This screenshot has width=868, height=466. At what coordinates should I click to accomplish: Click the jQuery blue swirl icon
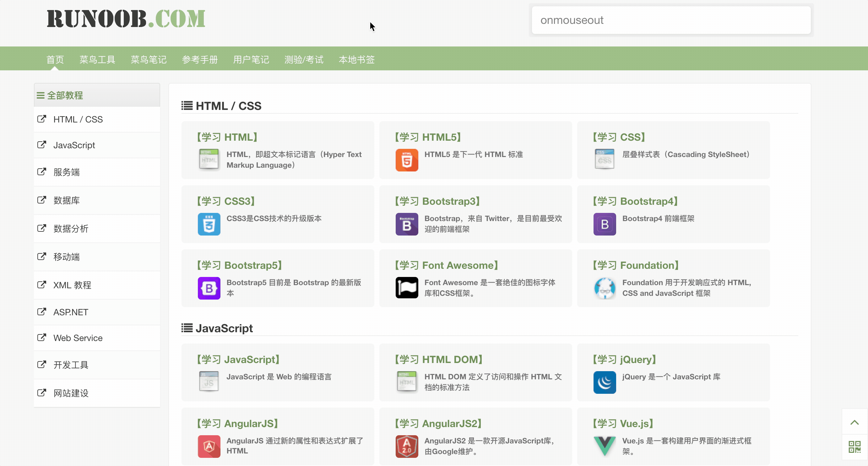605,382
